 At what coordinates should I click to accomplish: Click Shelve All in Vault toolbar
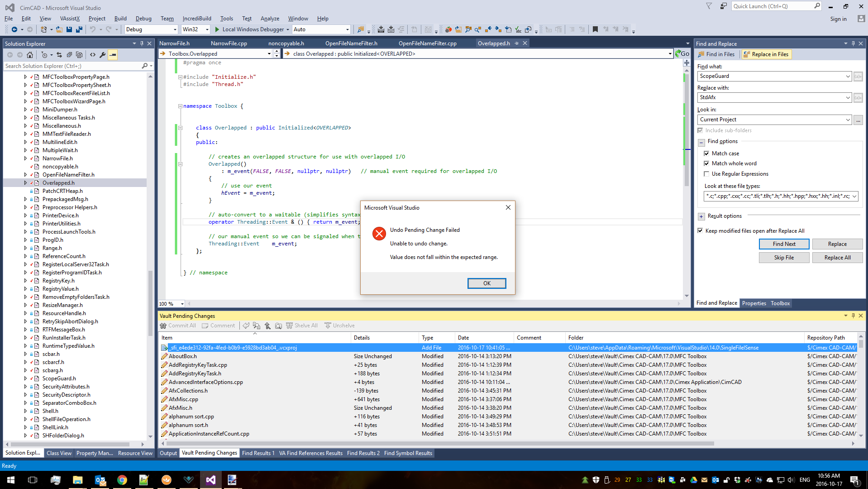pos(302,326)
